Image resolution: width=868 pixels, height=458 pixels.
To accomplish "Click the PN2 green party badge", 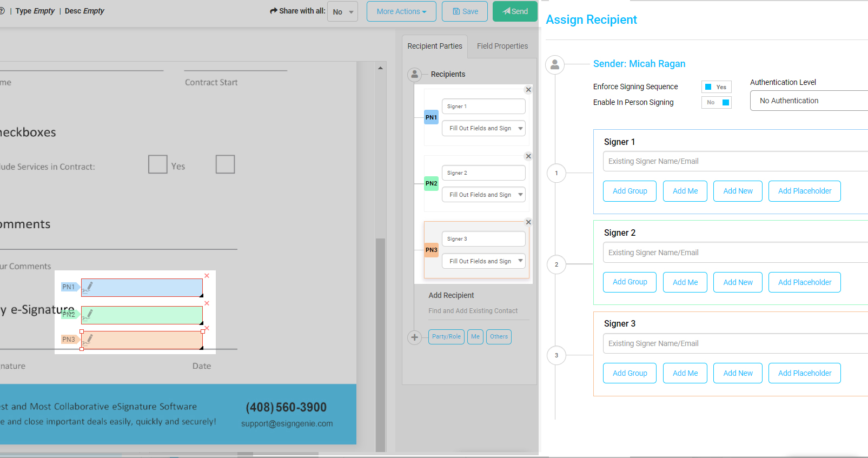I will (431, 183).
